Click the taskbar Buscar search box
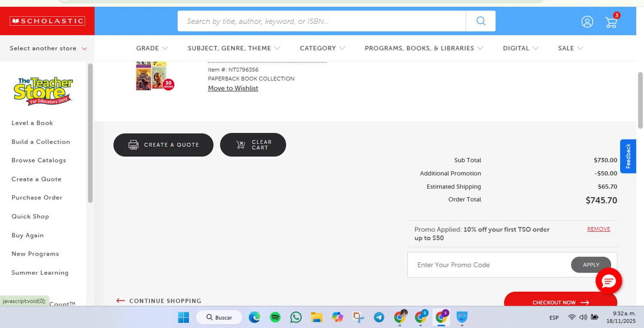 coord(219,317)
